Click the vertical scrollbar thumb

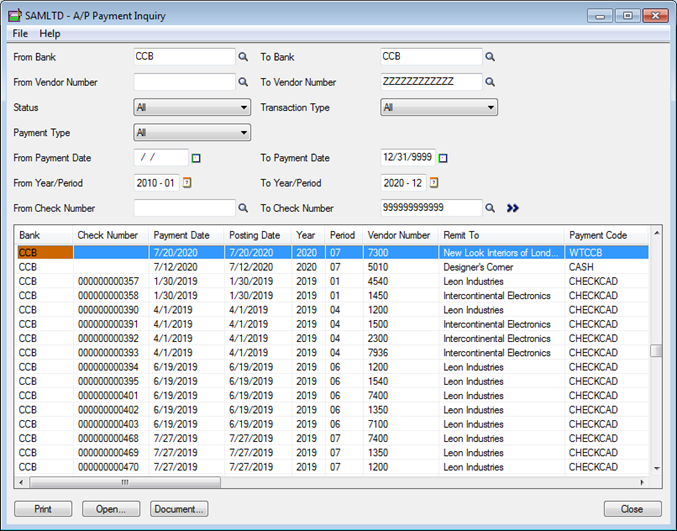pos(656,351)
